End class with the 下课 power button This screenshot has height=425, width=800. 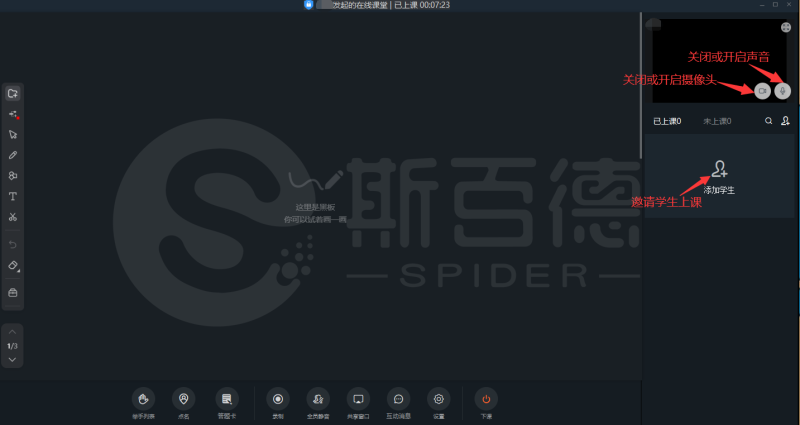(x=486, y=398)
